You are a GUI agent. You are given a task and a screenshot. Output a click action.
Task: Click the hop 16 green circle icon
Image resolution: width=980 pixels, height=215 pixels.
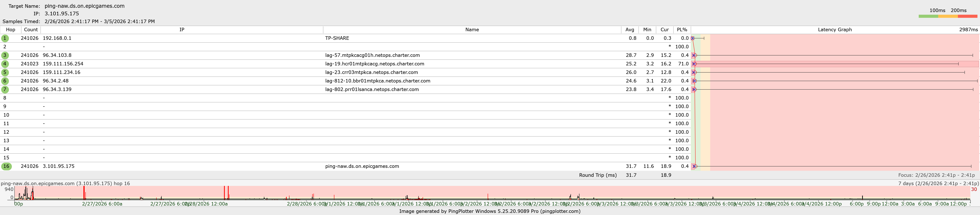coord(6,166)
